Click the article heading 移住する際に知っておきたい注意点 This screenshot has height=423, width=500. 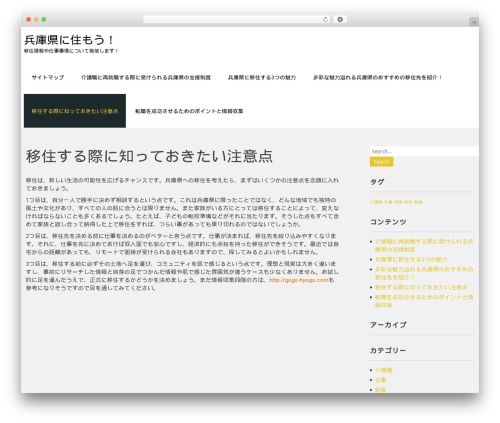(149, 156)
